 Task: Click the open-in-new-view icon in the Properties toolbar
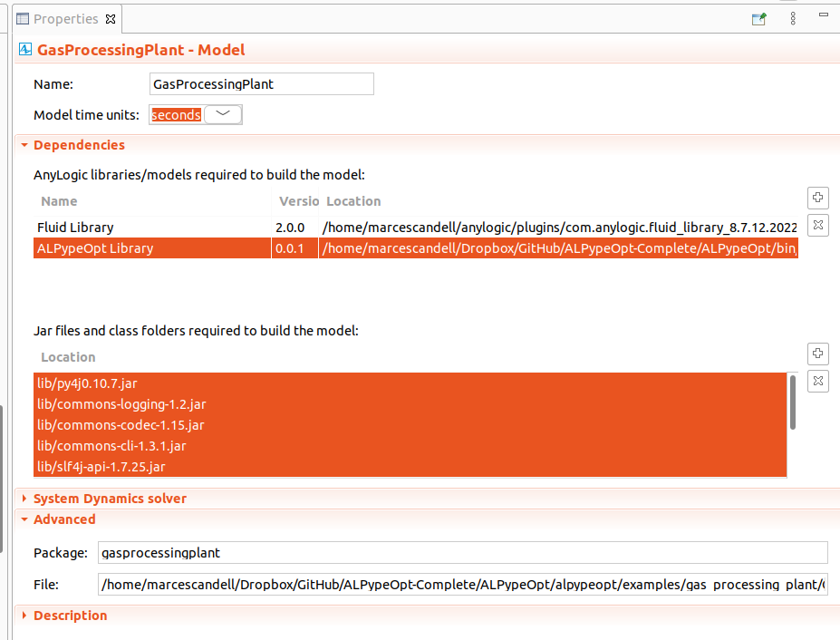tap(759, 19)
